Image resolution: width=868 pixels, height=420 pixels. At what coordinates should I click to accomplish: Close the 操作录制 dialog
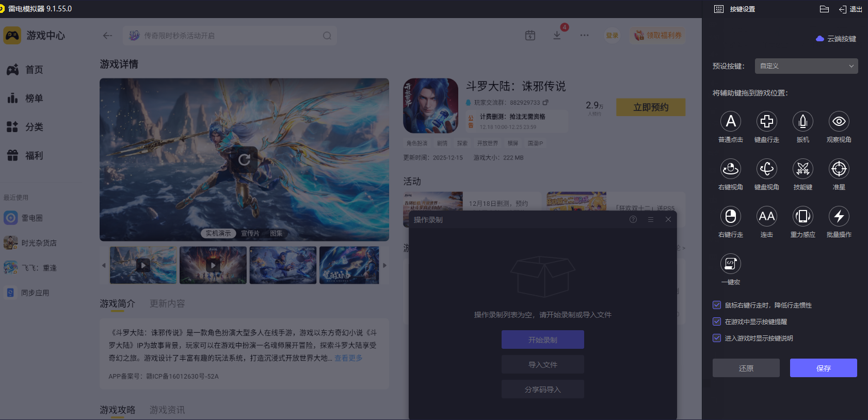[668, 219]
